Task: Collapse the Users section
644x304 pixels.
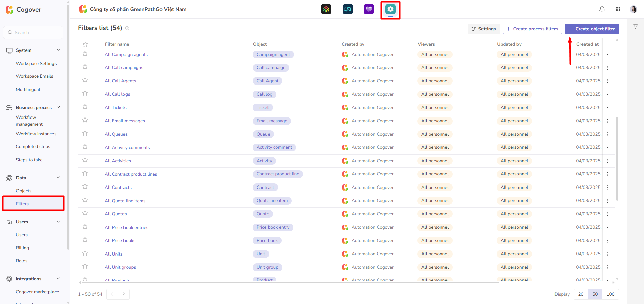Action: pyautogui.click(x=58, y=222)
